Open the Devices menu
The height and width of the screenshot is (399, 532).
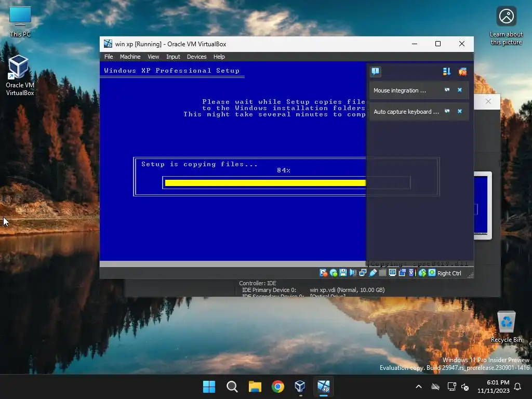pos(196,57)
